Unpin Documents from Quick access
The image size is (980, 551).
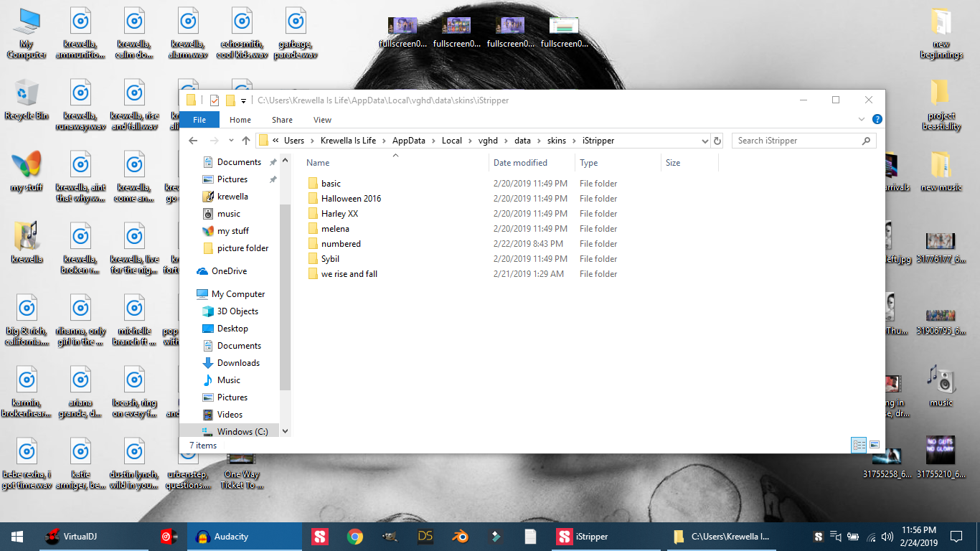coord(273,162)
